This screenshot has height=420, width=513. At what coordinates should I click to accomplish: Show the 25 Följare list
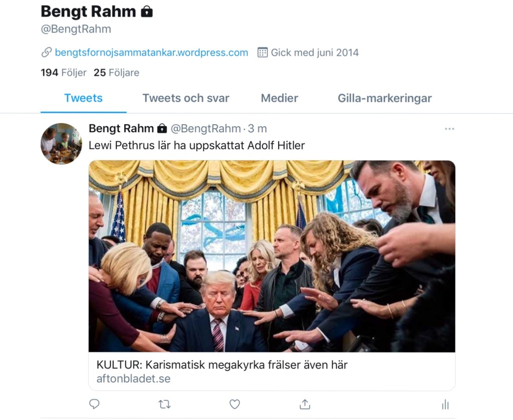click(x=117, y=73)
